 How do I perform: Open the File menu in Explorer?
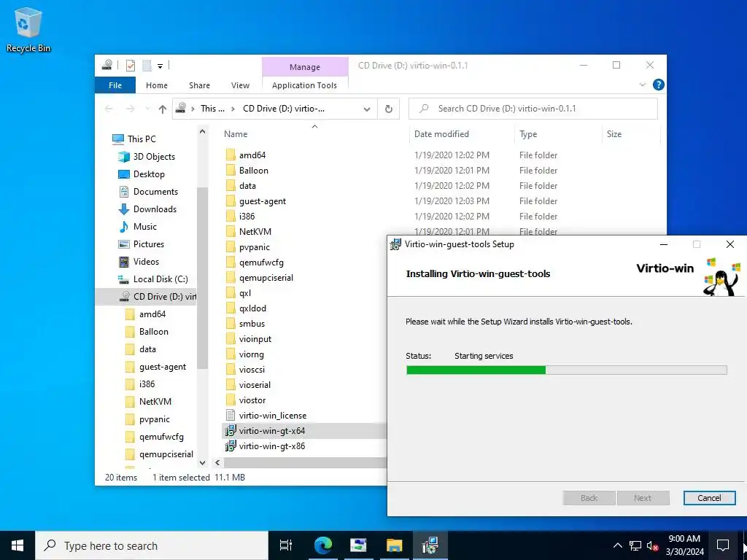point(115,85)
